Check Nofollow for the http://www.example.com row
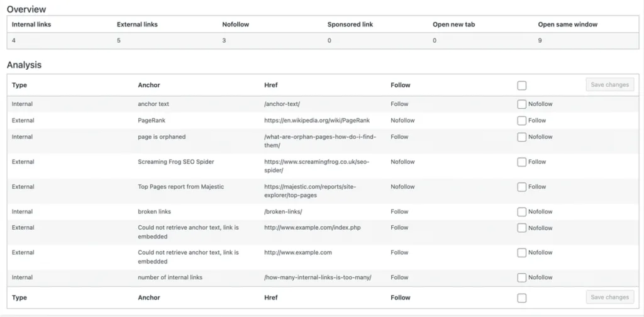Viewport: 644px width, 317px height. [521, 253]
